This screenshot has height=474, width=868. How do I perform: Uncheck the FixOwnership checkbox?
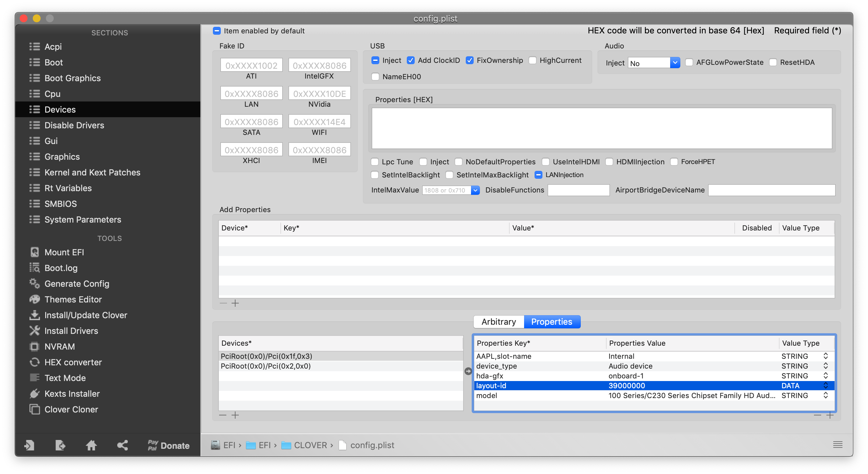pyautogui.click(x=470, y=60)
